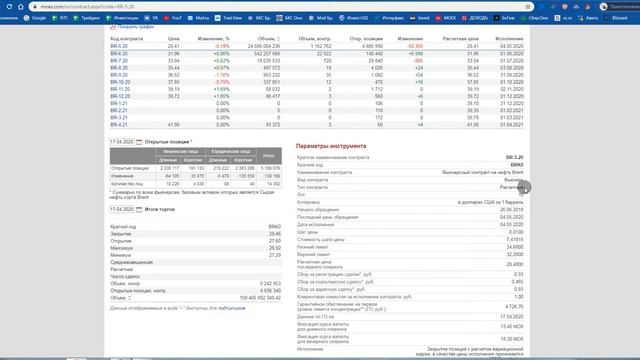Image resolution: width=640 pixels, height=360 pixels.
Task: Open the Инвестиции bookmark folder
Action: click(122, 18)
